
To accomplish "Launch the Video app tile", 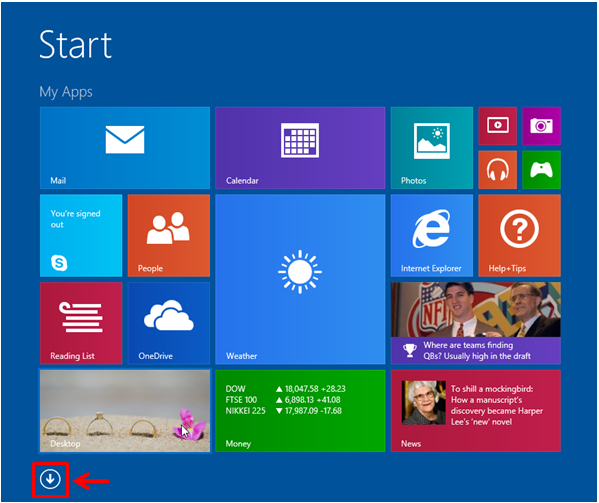I will point(497,126).
